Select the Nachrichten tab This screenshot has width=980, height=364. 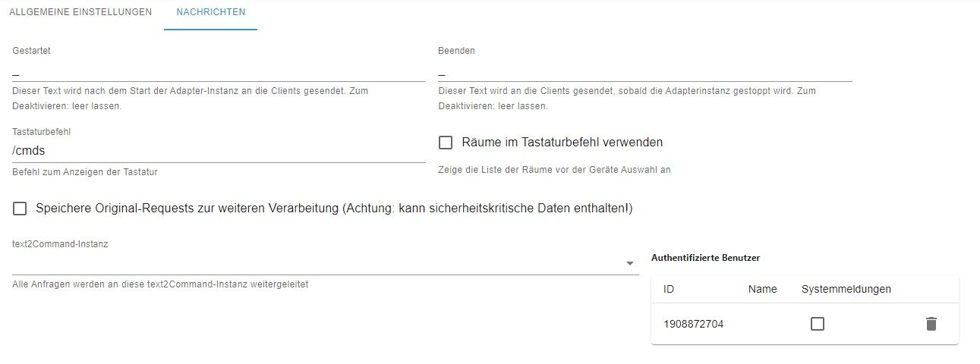[x=210, y=13]
